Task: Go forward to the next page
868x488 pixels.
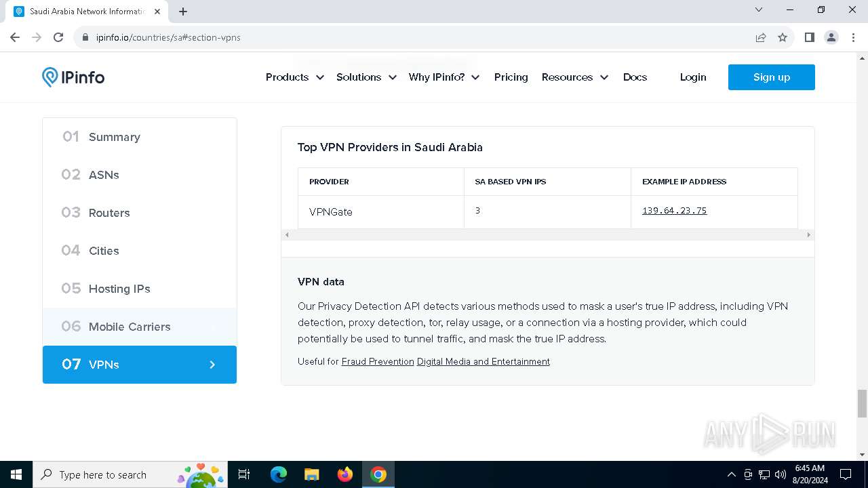Action: (37, 37)
